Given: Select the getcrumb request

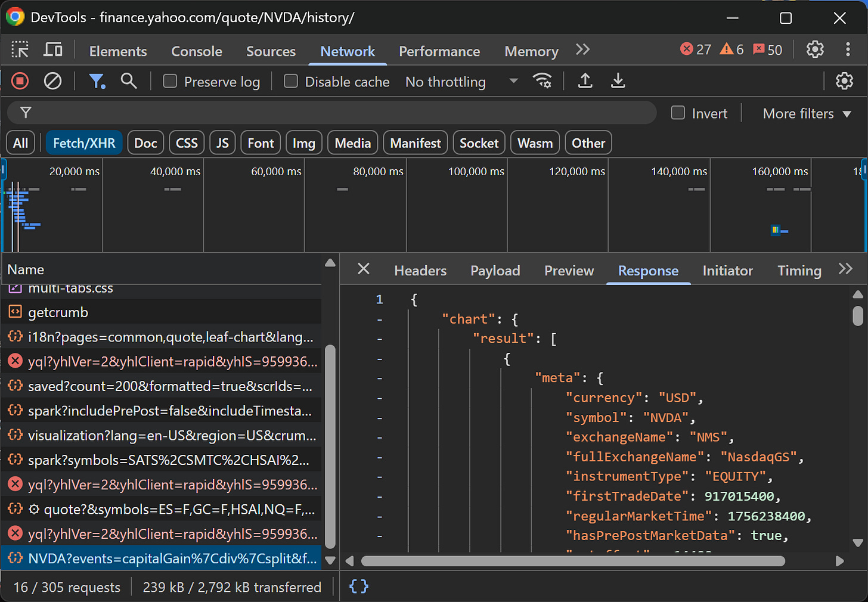Looking at the screenshot, I should 58,312.
